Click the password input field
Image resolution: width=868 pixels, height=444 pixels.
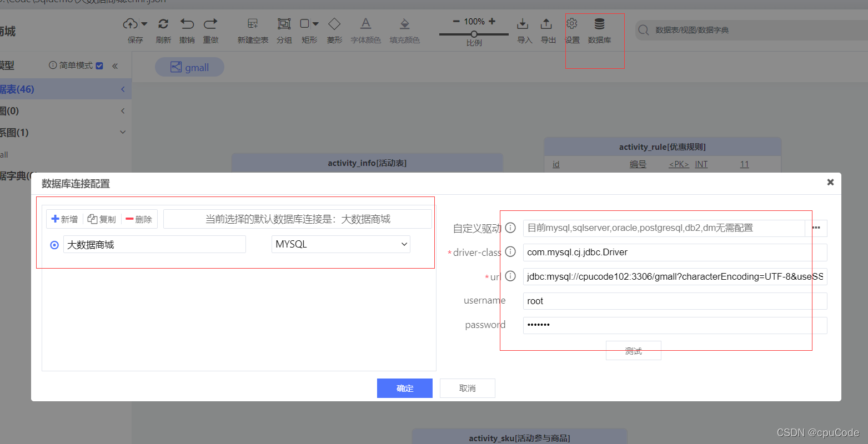[675, 325]
